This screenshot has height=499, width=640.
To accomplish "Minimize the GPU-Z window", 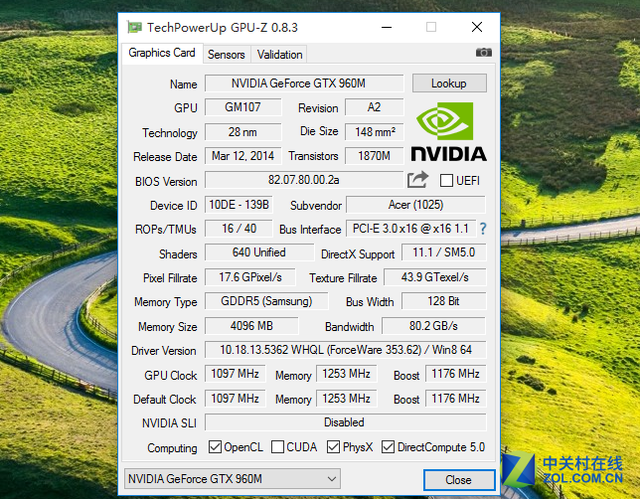I will click(387, 27).
